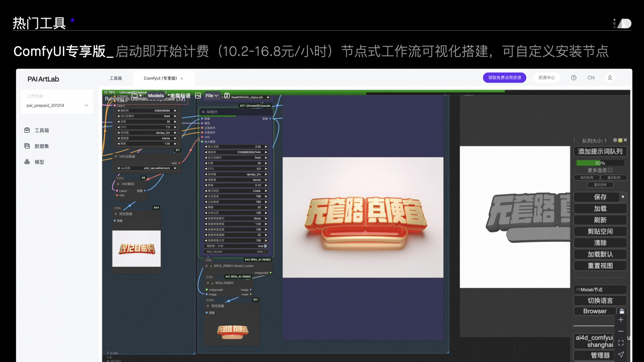Expand the arrow next to 保存
This screenshot has width=644, height=362.
click(x=623, y=197)
